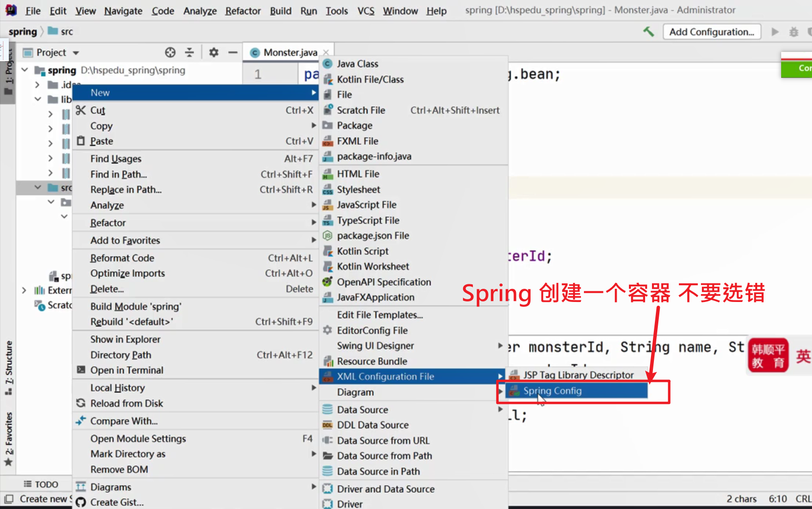Click the Debug bug icon in toolbar
This screenshot has height=509, width=812.
tap(794, 32)
